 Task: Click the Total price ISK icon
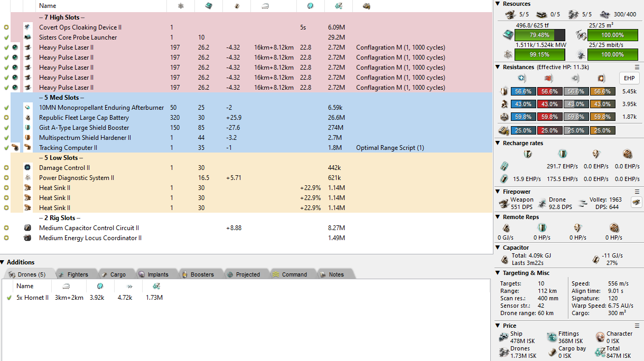click(x=600, y=352)
